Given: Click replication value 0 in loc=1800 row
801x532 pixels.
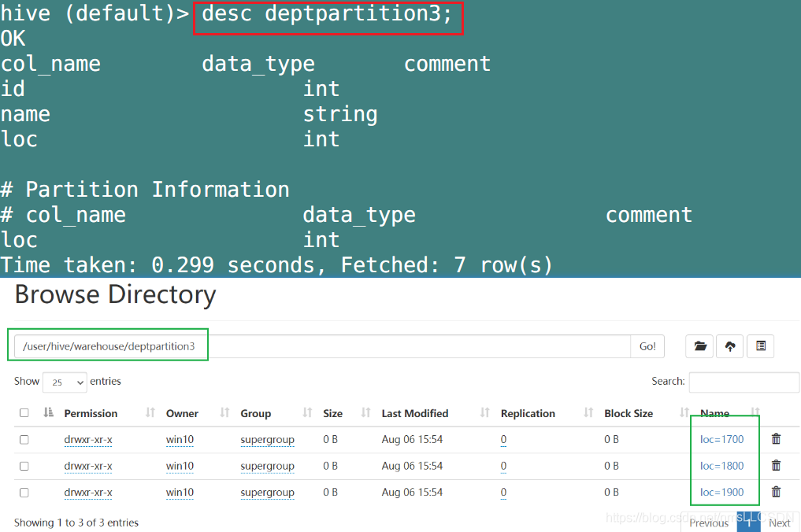Looking at the screenshot, I should click(x=504, y=466).
